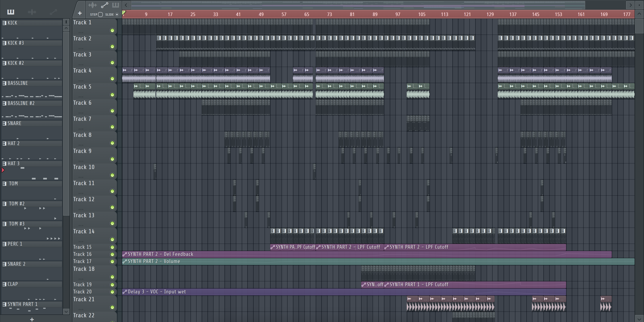Click the KICK pattern icon
Image resolution: width=644 pixels, height=322 pixels.
(4, 23)
